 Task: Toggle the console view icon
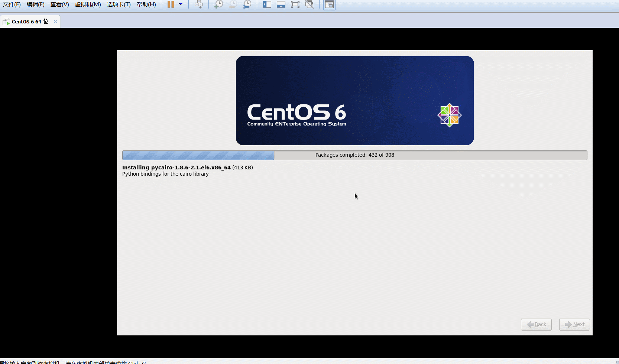[329, 4]
